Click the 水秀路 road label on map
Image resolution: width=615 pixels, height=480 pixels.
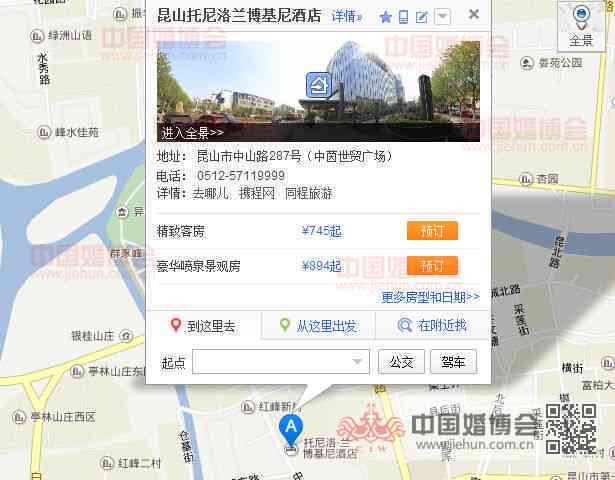click(x=44, y=69)
